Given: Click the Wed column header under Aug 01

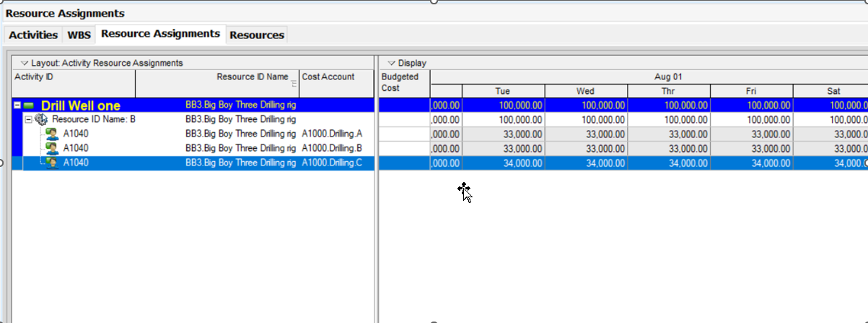Looking at the screenshot, I should point(585,91).
